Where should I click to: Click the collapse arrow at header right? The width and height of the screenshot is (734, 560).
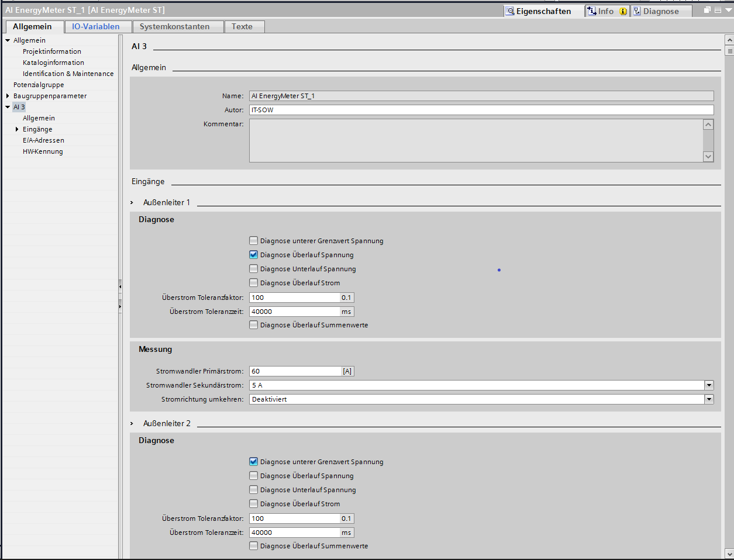(x=727, y=10)
